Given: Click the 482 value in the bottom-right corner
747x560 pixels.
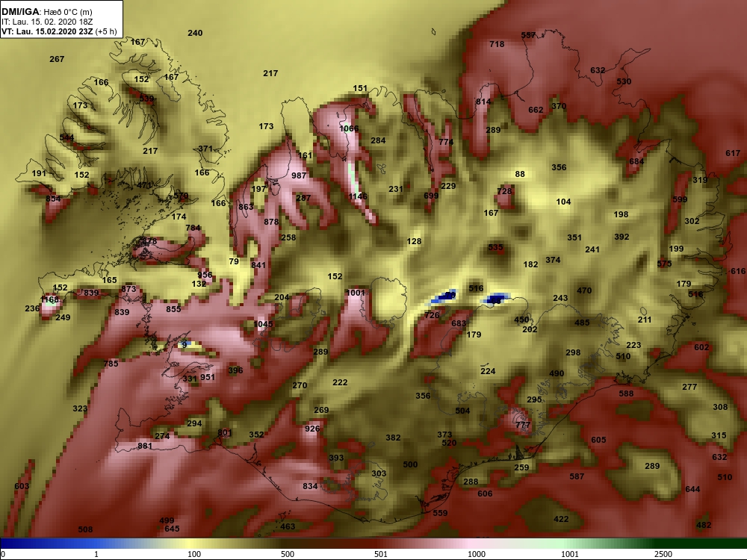Looking at the screenshot, I should click(704, 525).
